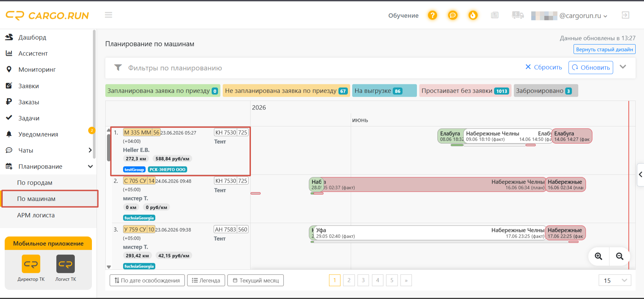The height and width of the screenshot is (299, 644).
Task: Click Текущий месяц button
Action: (256, 280)
